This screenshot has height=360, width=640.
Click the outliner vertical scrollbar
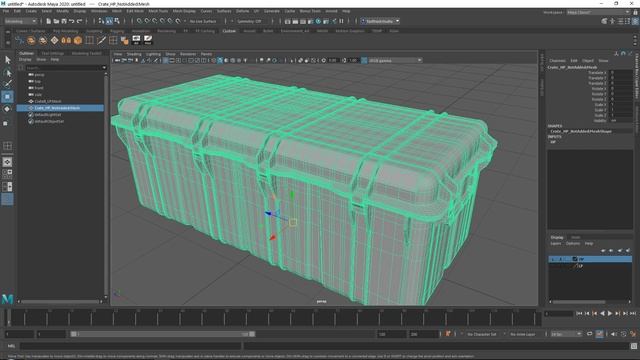107,186
